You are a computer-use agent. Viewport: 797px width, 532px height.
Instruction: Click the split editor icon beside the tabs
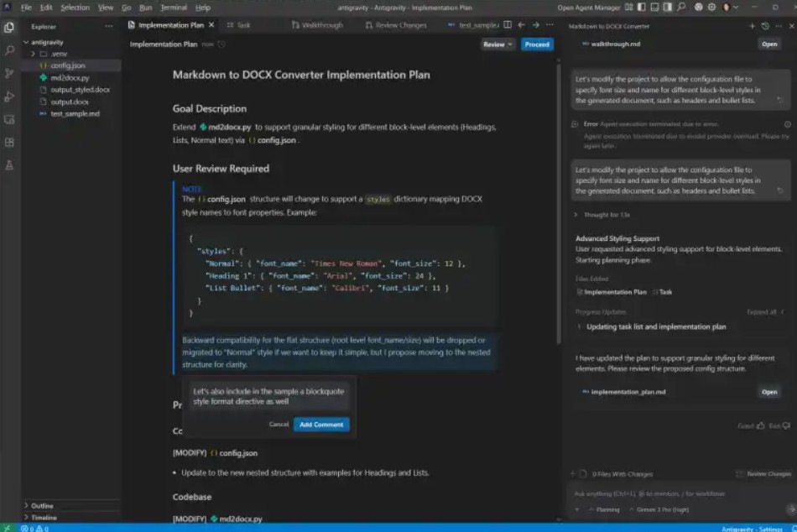508,24
